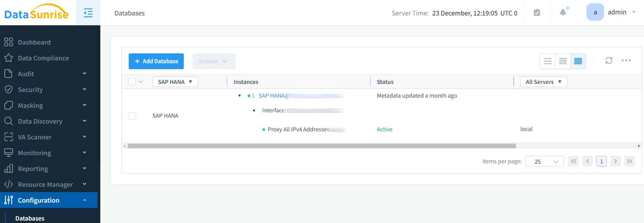Change items per page from 25
This screenshot has height=223, width=644.
[544, 161]
